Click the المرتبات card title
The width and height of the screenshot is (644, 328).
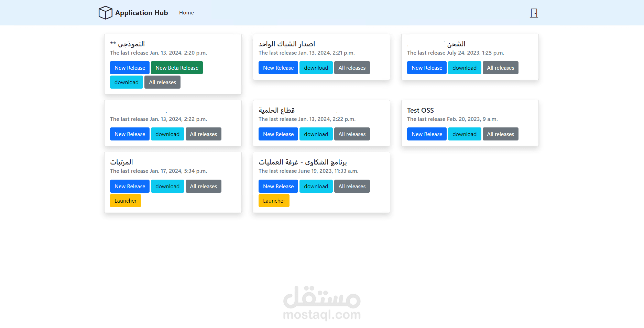coord(121,162)
